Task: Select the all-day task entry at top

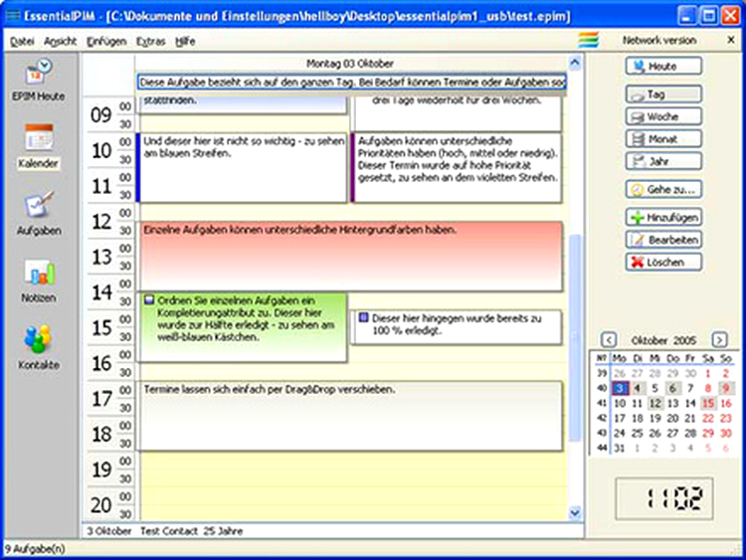Action: click(352, 82)
